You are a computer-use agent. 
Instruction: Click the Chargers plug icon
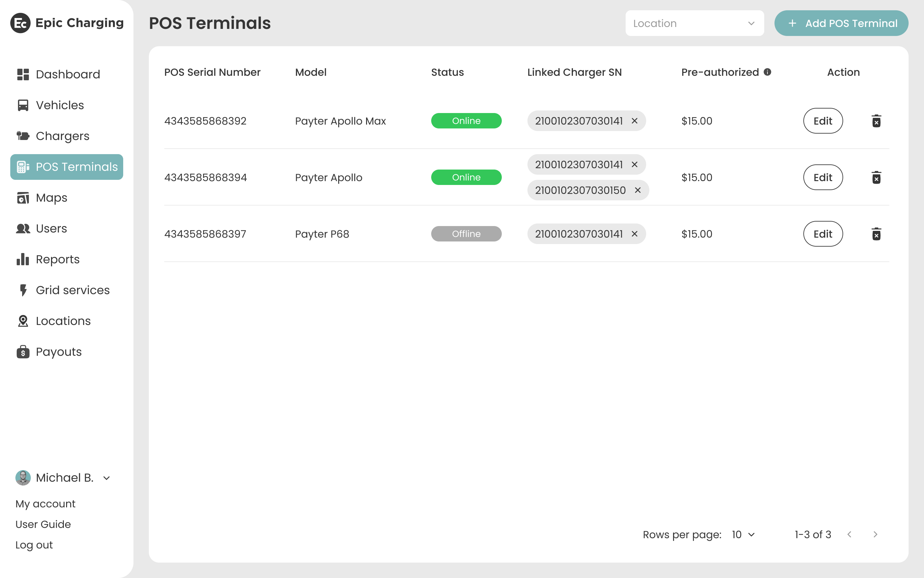tap(23, 136)
